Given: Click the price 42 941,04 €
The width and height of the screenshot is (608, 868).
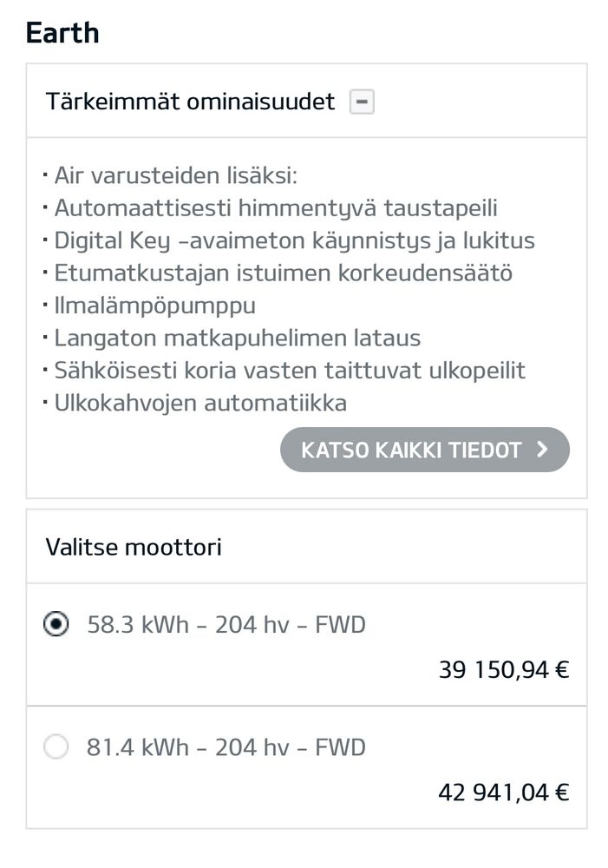Looking at the screenshot, I should (503, 791).
